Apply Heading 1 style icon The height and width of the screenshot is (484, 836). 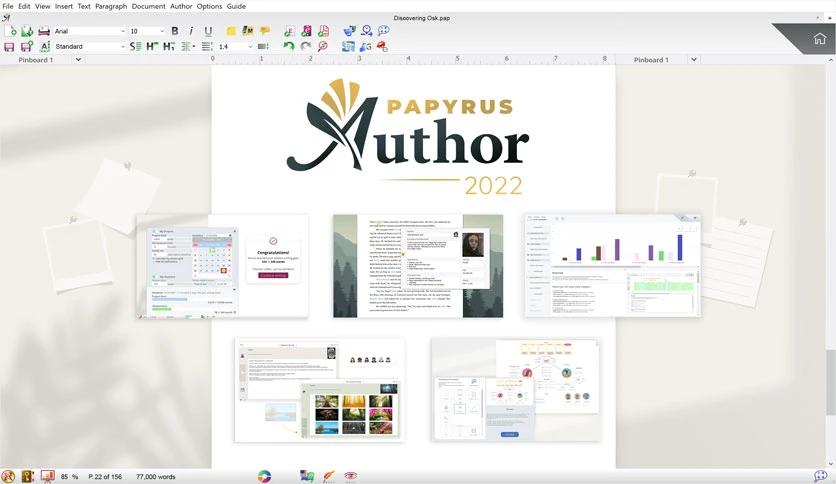(152, 46)
